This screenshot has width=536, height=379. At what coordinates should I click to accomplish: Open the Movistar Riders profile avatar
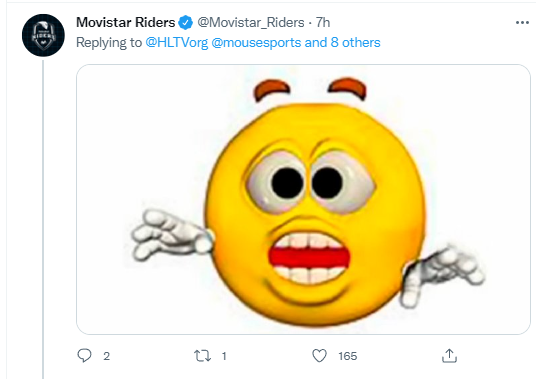[43, 35]
